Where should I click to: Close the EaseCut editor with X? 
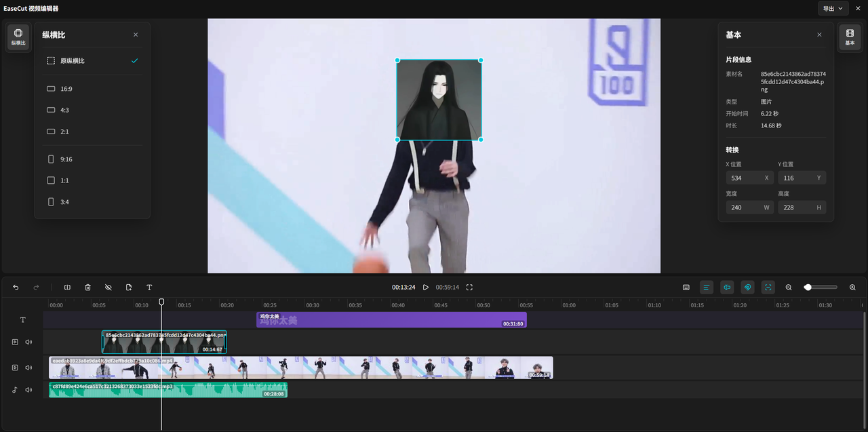tap(858, 8)
